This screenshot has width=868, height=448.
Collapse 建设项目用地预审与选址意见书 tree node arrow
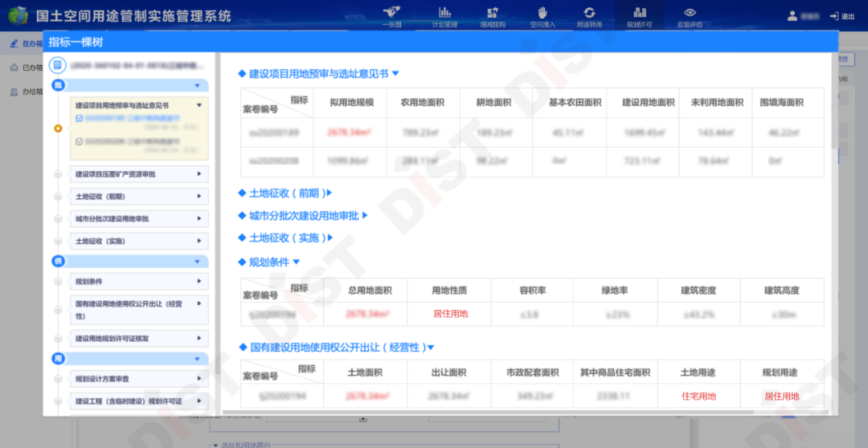[x=199, y=104]
